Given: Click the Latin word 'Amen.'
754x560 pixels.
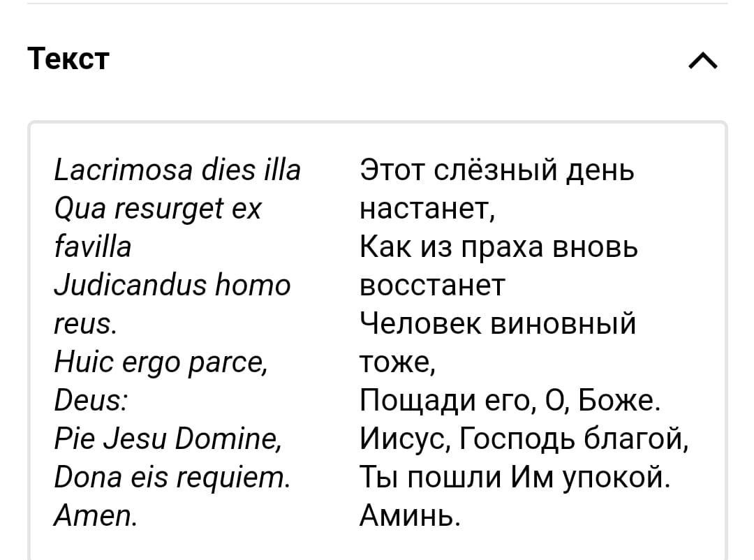Looking at the screenshot, I should 96,517.
